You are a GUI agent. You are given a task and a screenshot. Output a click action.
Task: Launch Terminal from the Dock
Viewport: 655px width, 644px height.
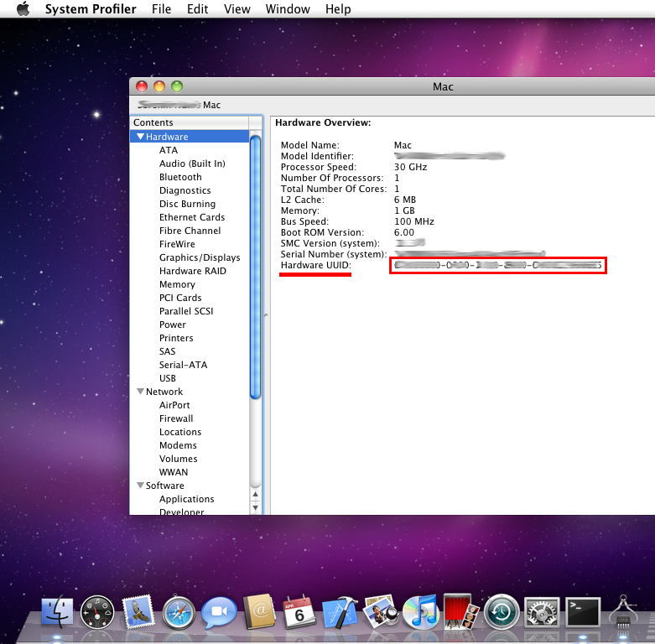(583, 612)
